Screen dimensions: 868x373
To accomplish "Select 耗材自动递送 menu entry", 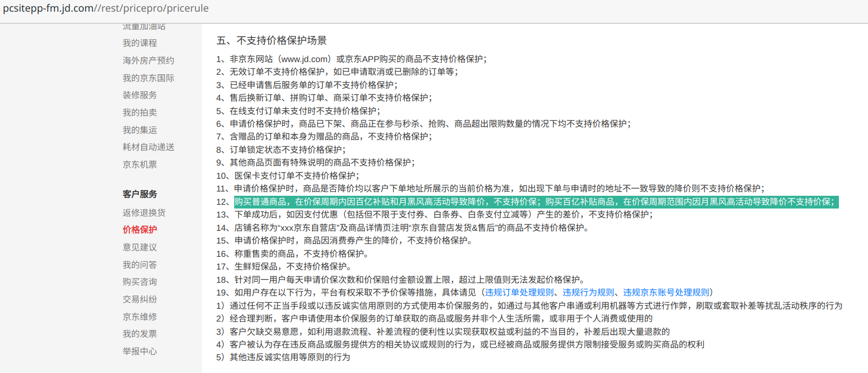I will [148, 147].
